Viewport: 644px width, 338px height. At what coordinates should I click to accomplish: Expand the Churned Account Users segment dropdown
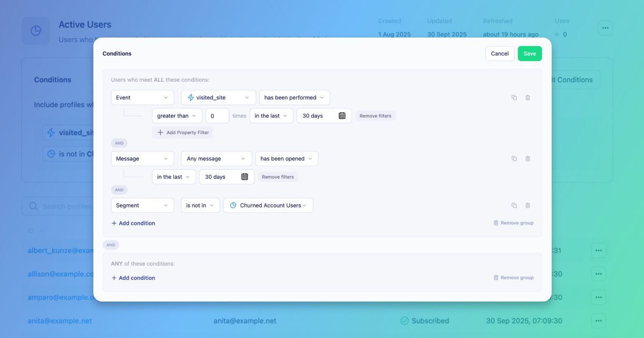pos(268,205)
